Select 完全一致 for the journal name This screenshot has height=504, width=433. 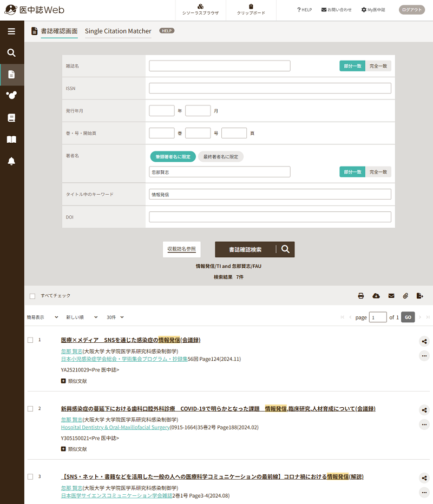[x=378, y=66]
